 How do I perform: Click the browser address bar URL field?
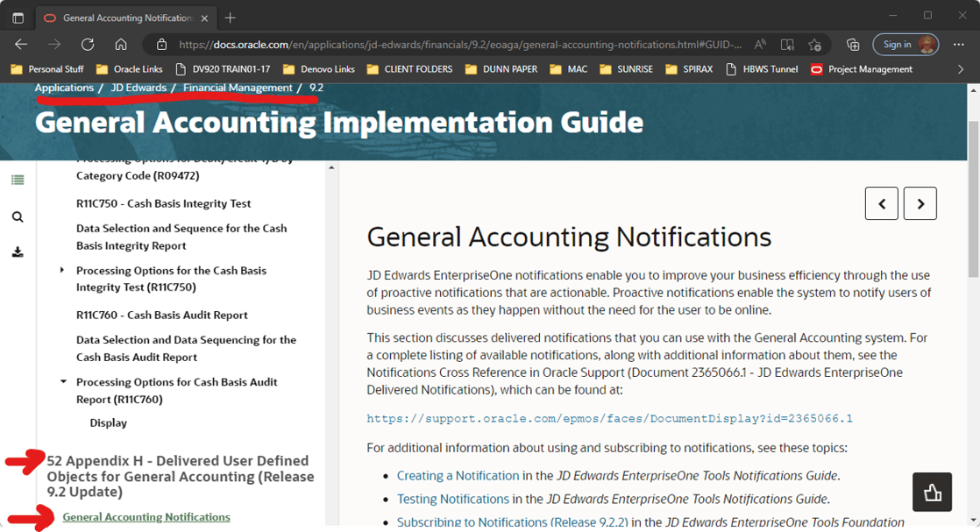coord(456,45)
